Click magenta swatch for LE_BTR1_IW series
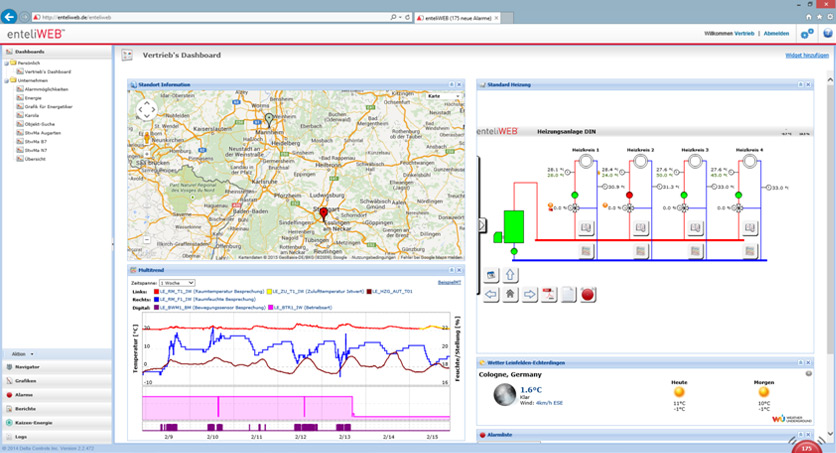This screenshot has height=453, width=836. (x=271, y=308)
